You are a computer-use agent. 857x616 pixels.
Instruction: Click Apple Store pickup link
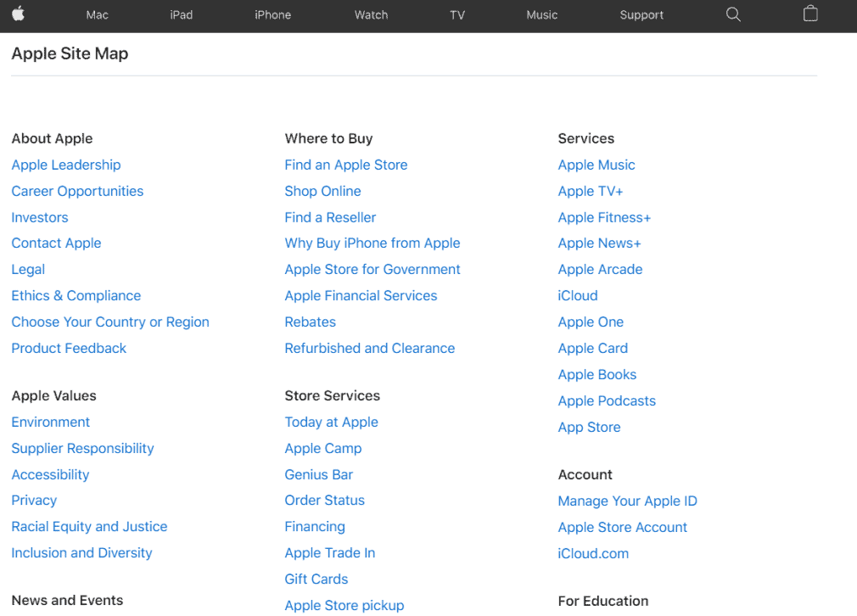[x=344, y=605]
